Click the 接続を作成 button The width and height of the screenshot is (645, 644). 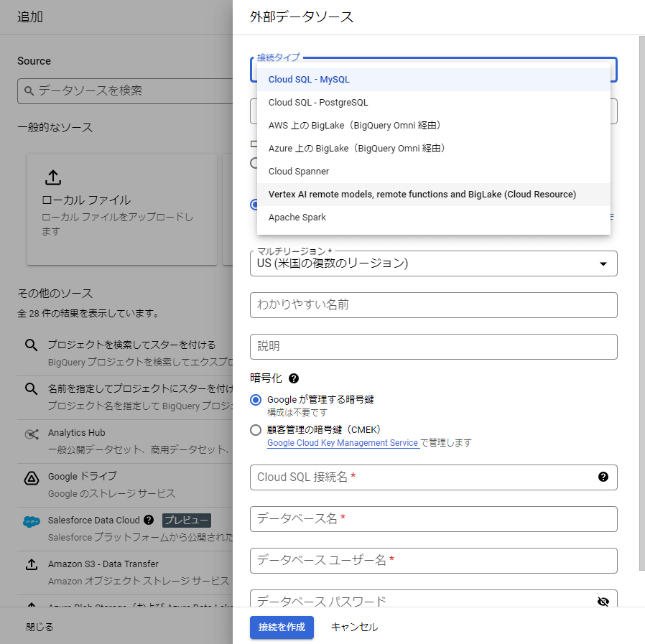(282, 627)
